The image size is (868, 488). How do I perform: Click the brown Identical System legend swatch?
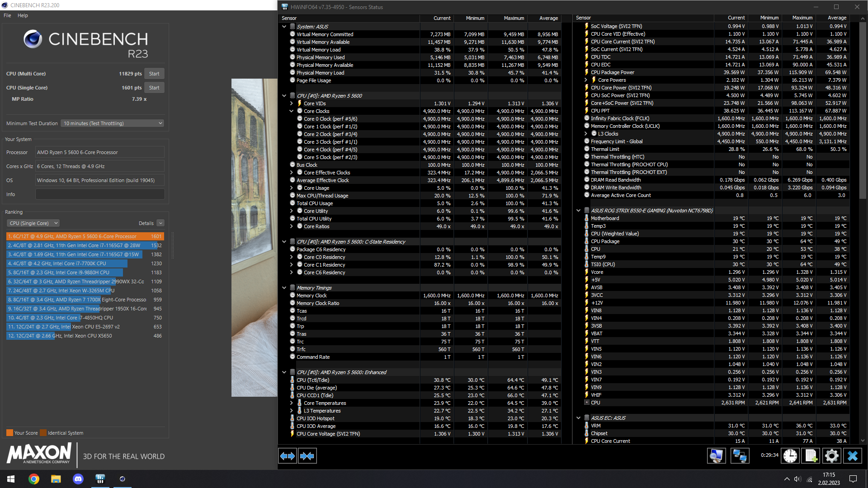(x=43, y=433)
